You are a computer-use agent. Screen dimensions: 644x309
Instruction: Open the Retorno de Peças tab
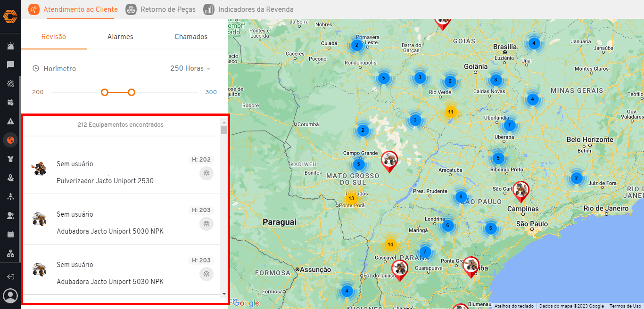pos(160,9)
